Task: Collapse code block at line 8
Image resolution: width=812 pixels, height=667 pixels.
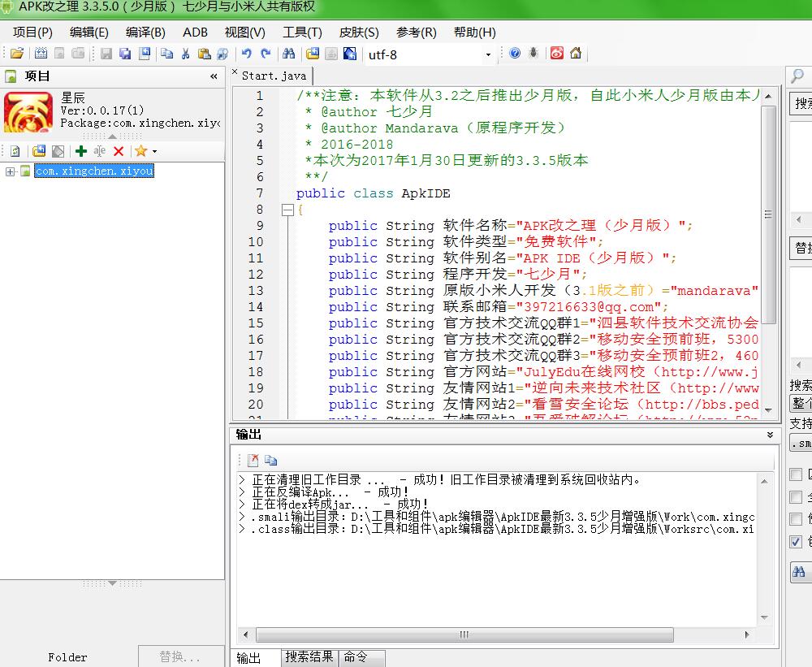Action: tap(287, 210)
